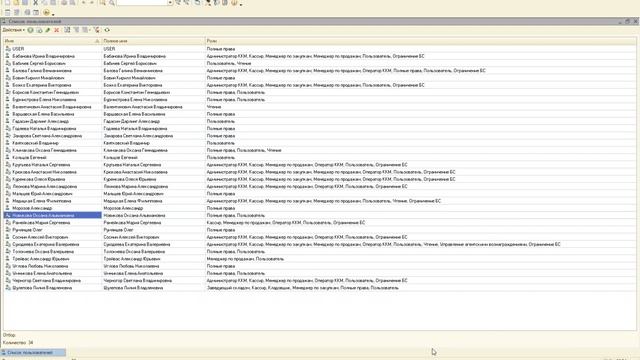Click the Отбор label below the list
640x360 pixels.
pos(9,335)
